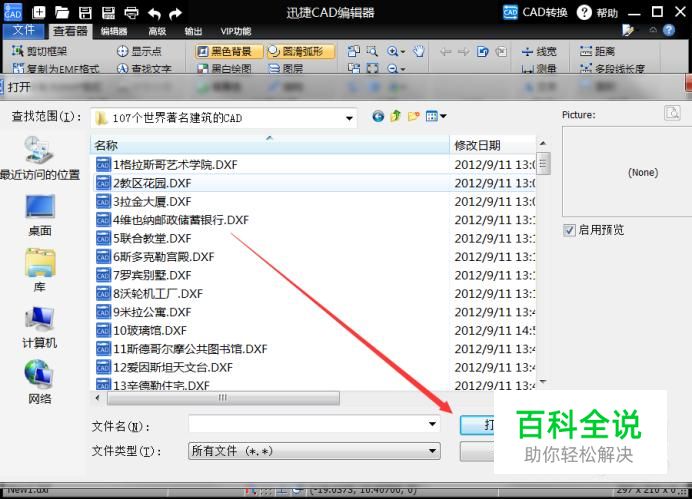
Task: Select file 7罗宾别墅.DXF
Action: (x=152, y=275)
